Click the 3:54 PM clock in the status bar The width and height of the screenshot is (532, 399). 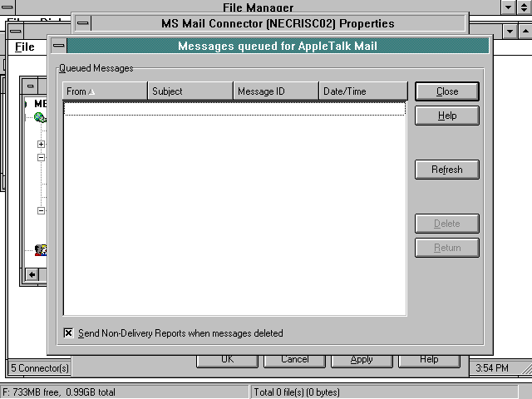pos(492,368)
